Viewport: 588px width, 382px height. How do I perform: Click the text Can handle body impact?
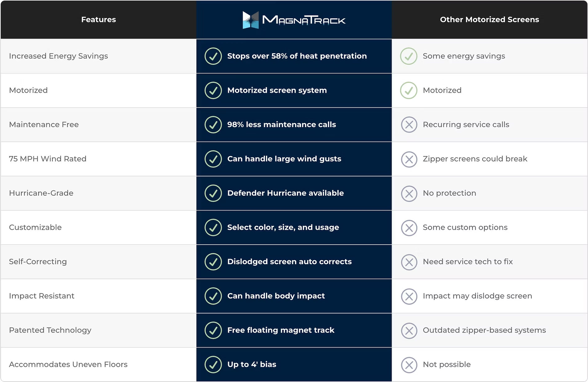[276, 296]
